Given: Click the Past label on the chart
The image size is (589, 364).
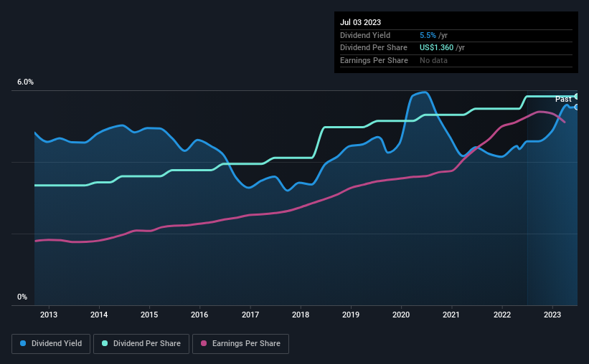Looking at the screenshot, I should coord(563,100).
